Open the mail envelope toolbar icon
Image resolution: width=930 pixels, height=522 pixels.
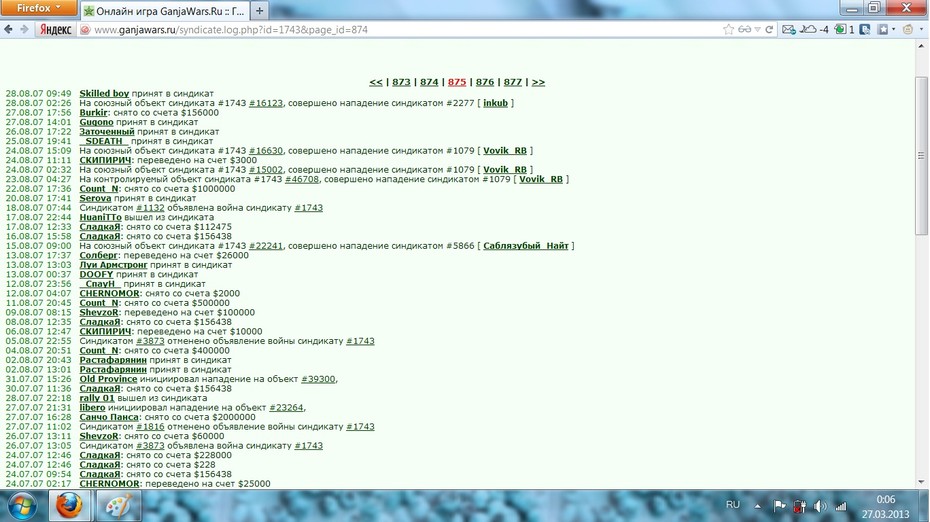click(788, 29)
